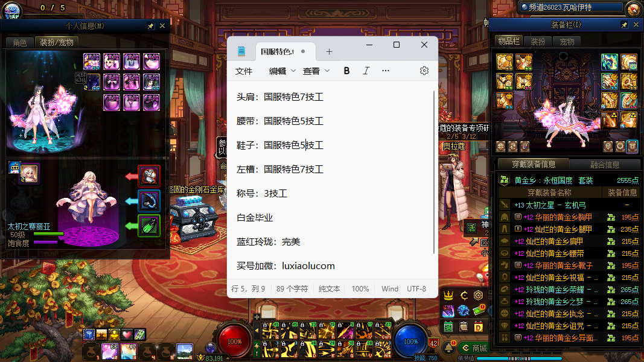Screen dimensions: 644x362
Task: Click the green pet equipment slot icon
Action: [149, 226]
